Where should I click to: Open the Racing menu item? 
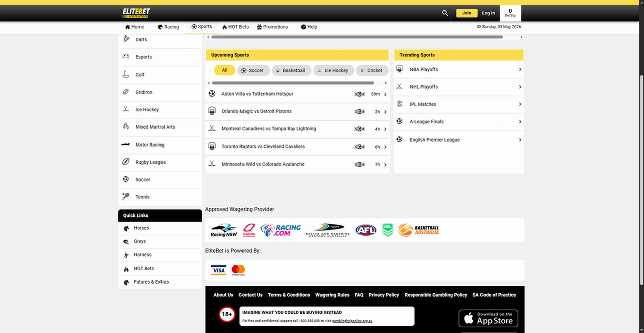168,27
